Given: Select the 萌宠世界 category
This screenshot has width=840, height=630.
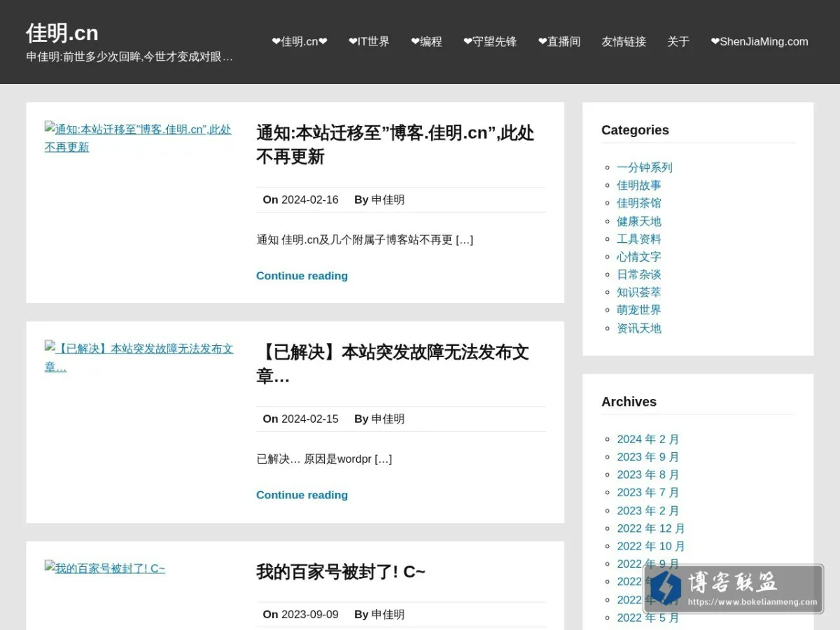Looking at the screenshot, I should point(639,310).
